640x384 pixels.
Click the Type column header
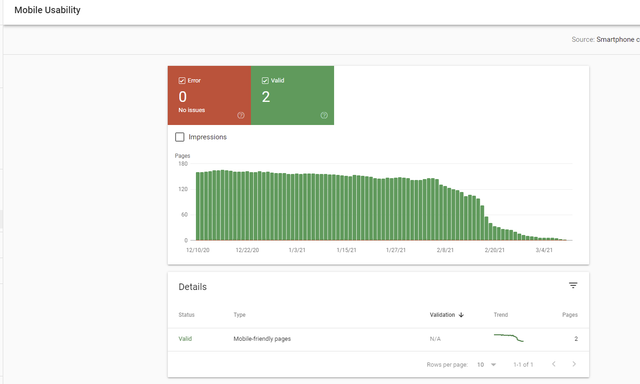240,315
